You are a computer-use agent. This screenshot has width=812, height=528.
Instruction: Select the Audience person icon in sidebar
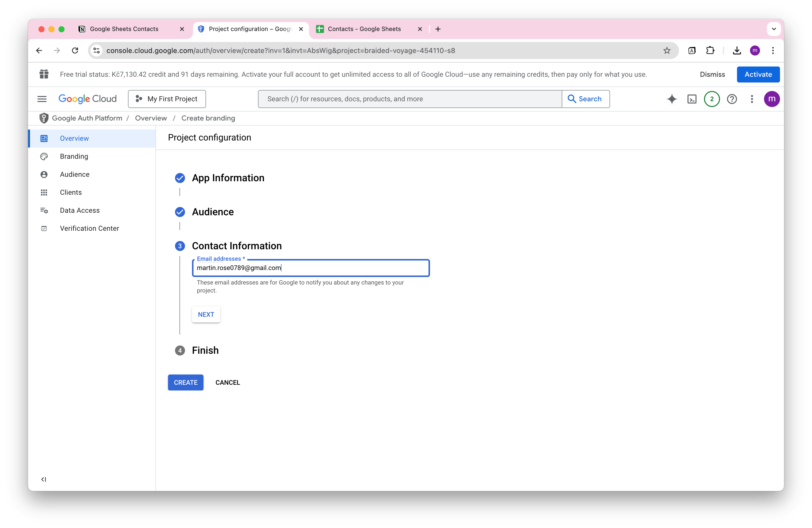click(44, 174)
